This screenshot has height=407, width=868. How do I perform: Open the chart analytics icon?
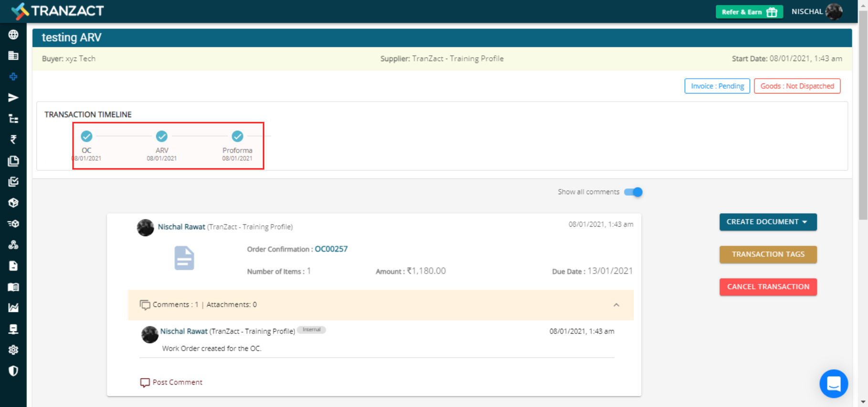pyautogui.click(x=13, y=308)
